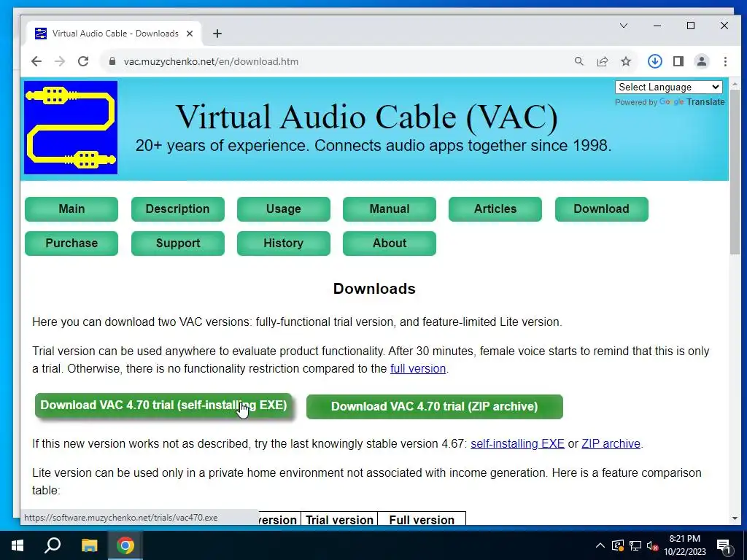This screenshot has height=560, width=747.
Task: Bookmark this page with the star icon
Action: 626,61
